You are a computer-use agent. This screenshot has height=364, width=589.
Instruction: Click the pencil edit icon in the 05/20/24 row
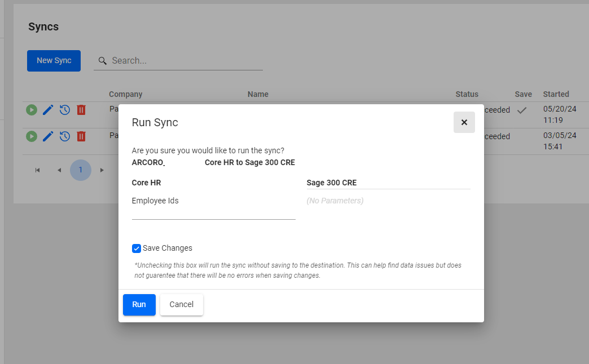pos(48,110)
